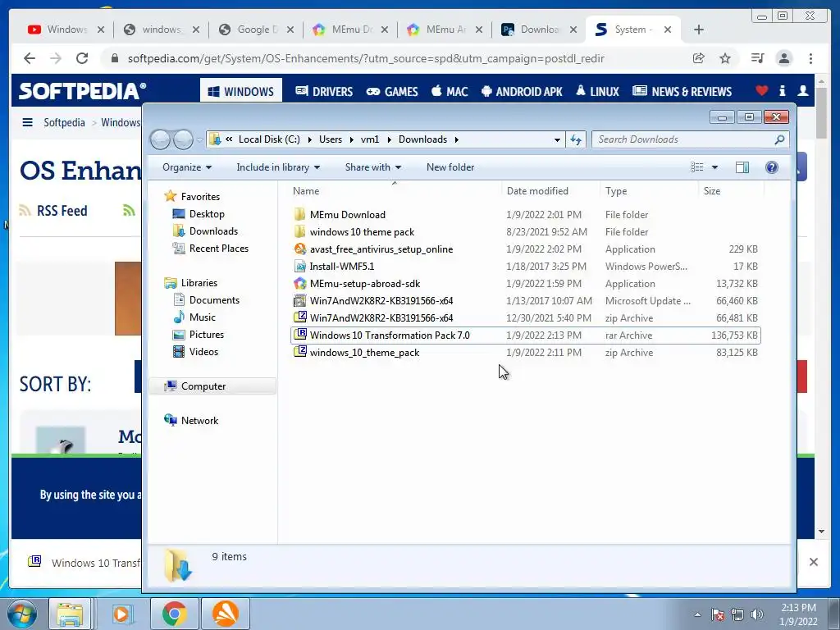Open the ANDROID APK section on Softpedia
840x630 pixels.
[x=523, y=92]
